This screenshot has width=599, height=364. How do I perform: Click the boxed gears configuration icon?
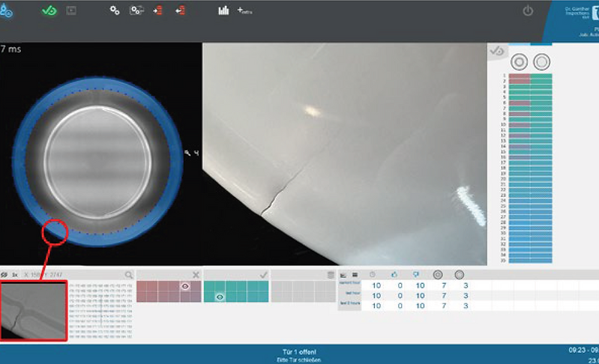136,10
